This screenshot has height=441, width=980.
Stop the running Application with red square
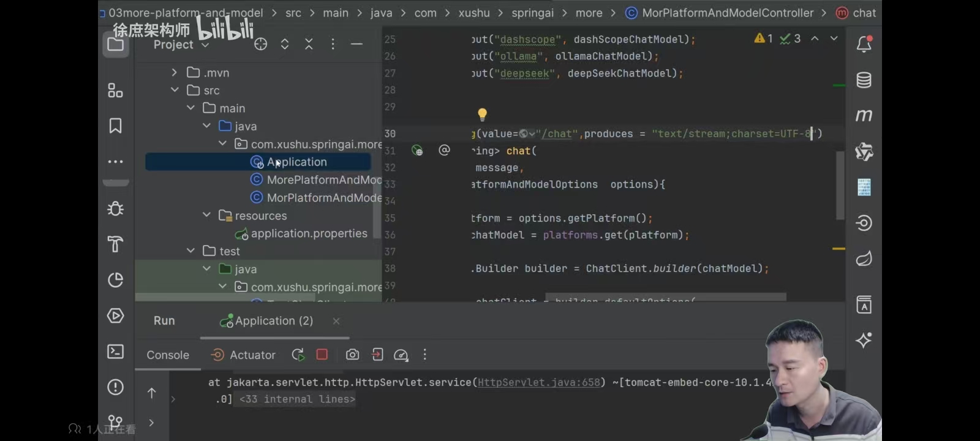(322, 354)
